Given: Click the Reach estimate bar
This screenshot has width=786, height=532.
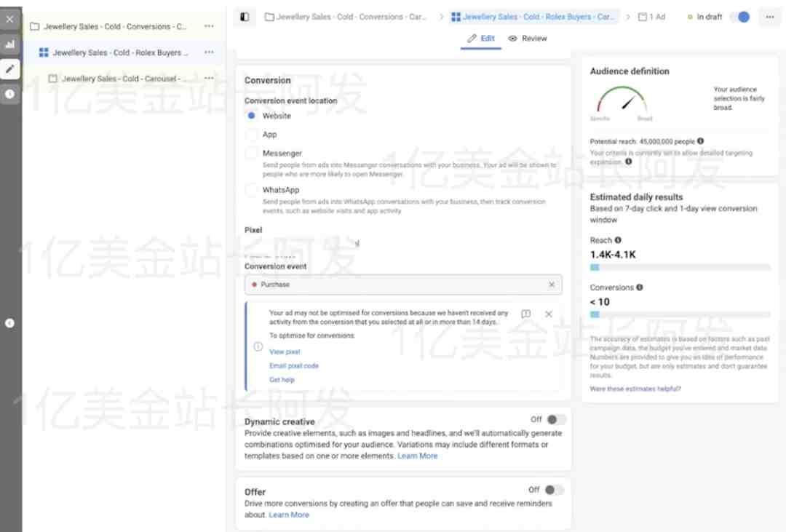Looking at the screenshot, I should tap(680, 267).
